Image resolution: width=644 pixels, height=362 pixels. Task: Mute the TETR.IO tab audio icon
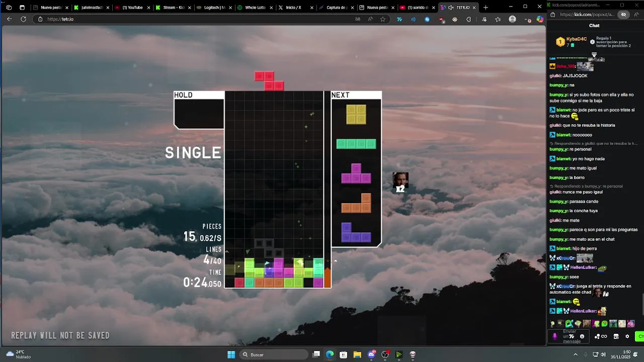pyautogui.click(x=451, y=8)
